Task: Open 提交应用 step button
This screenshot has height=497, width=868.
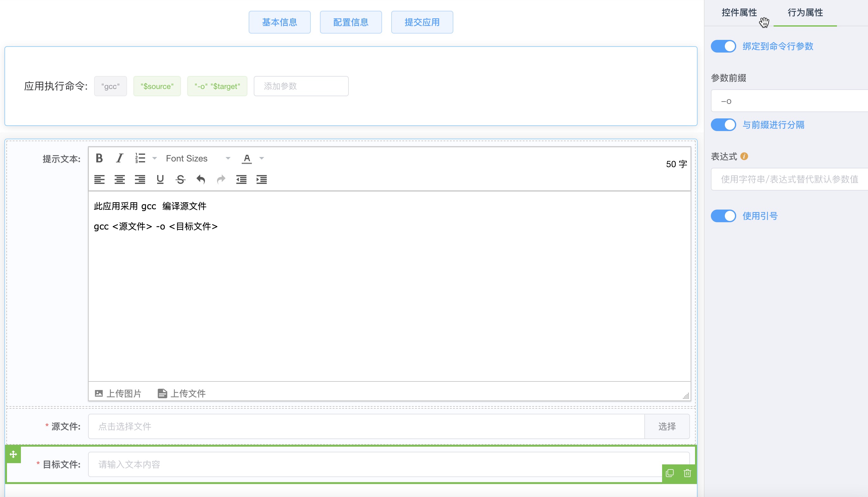Action: (x=422, y=22)
